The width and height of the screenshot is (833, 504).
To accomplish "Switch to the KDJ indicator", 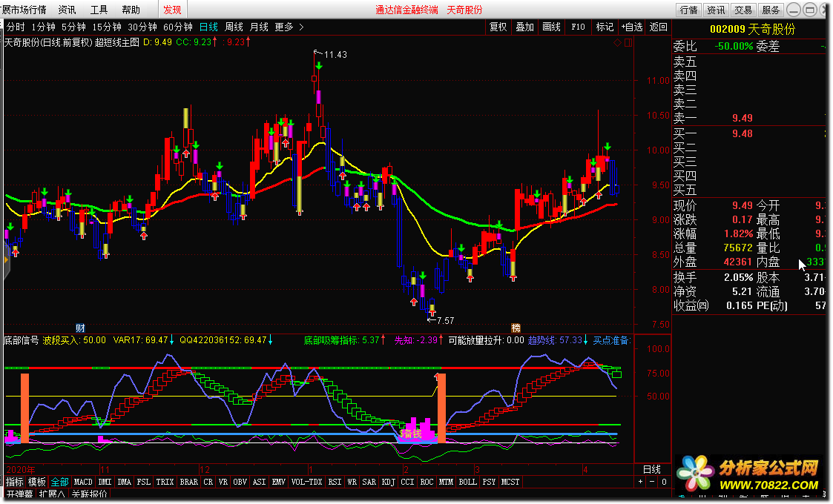I will point(389,482).
